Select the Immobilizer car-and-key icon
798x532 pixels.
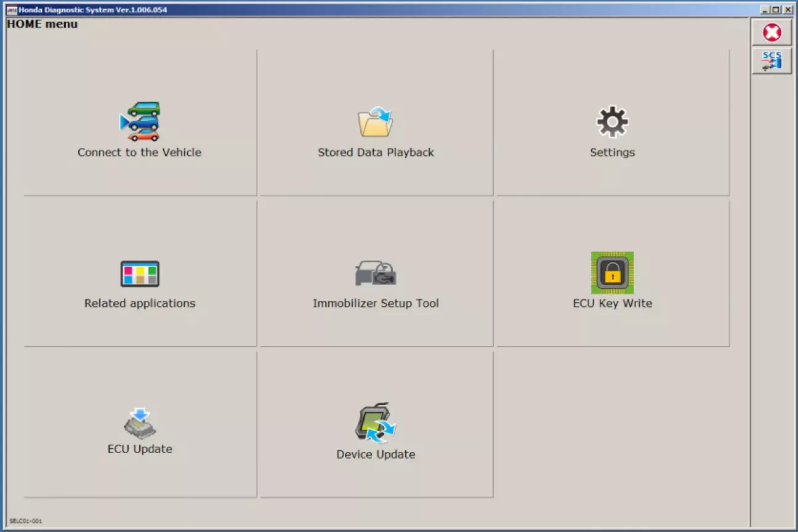click(375, 273)
